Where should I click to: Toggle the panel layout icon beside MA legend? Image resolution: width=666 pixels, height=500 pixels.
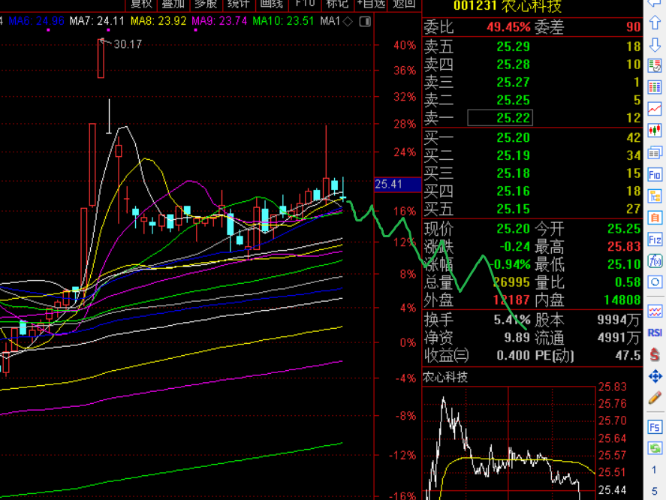click(365, 21)
